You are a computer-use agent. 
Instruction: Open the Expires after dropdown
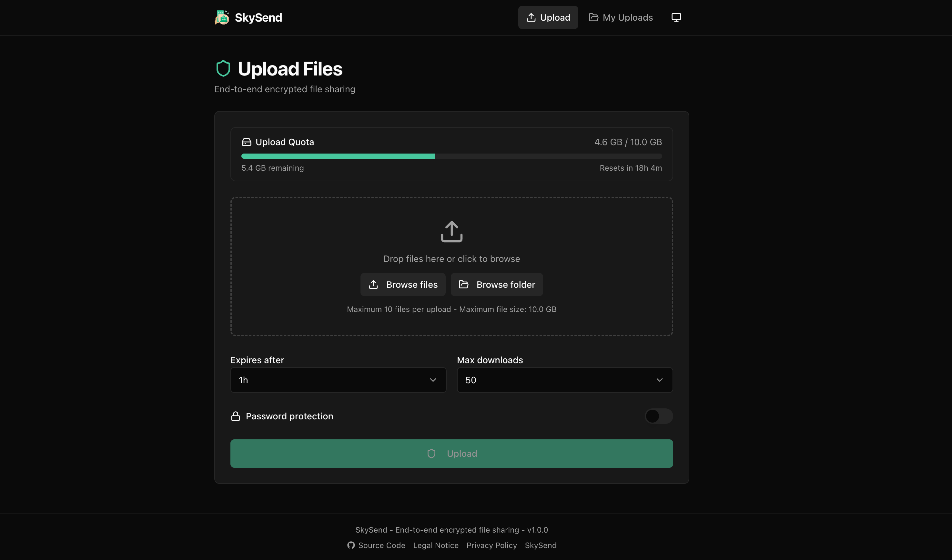(338, 380)
